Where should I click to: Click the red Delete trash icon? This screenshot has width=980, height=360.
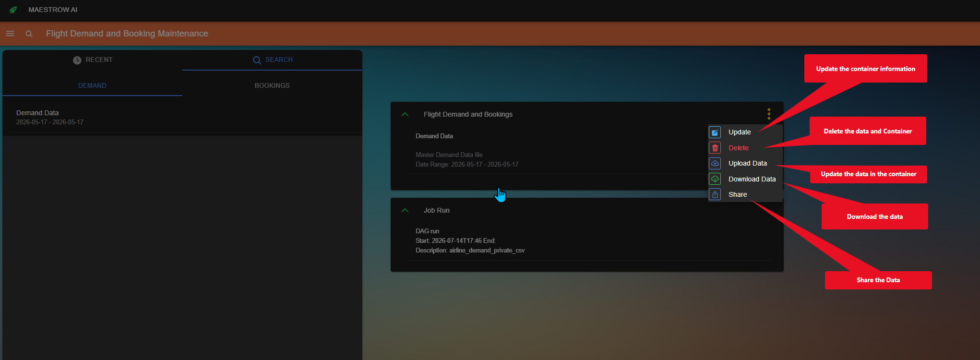715,148
